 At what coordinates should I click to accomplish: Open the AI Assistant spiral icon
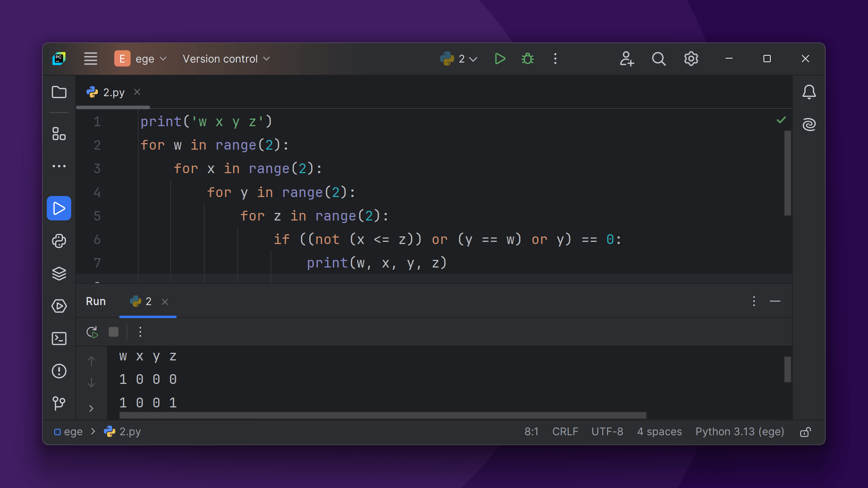pos(809,125)
